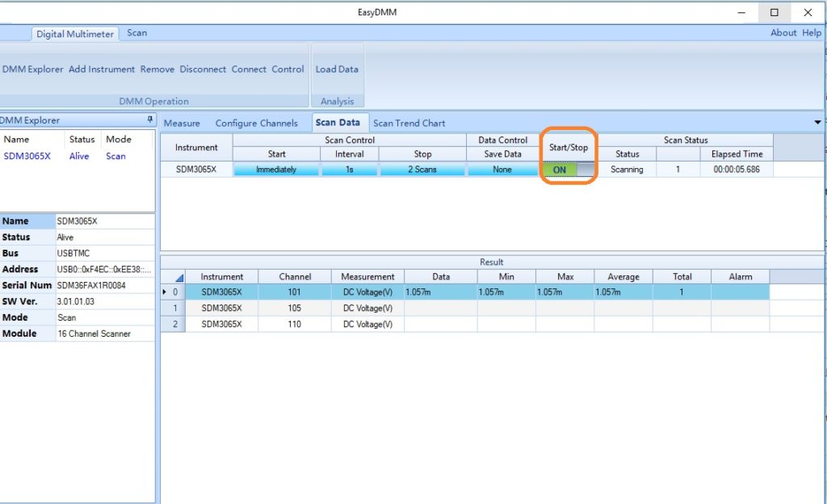Open the Stop '2 Scans' dropdown cell
This screenshot has height=504, width=827.
pos(422,170)
